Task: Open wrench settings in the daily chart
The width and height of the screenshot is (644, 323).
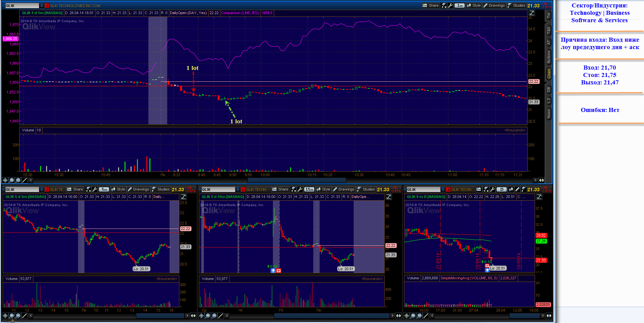Action: [492, 189]
